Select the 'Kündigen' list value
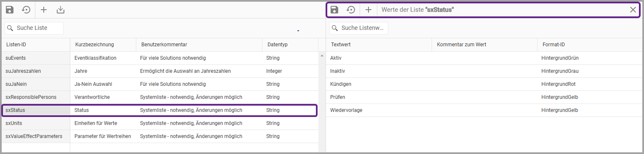Screen dimensions: 644x154 click(x=484, y=84)
